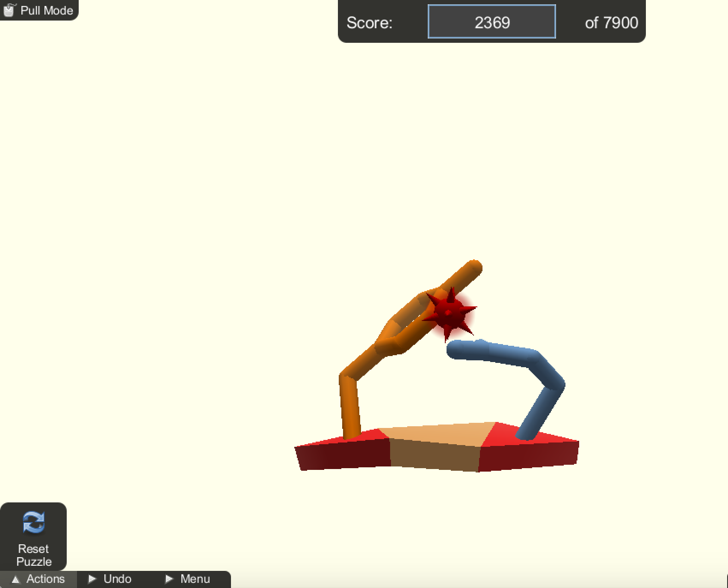Open the Undo menu
This screenshot has height=588, width=728.
tap(110, 579)
